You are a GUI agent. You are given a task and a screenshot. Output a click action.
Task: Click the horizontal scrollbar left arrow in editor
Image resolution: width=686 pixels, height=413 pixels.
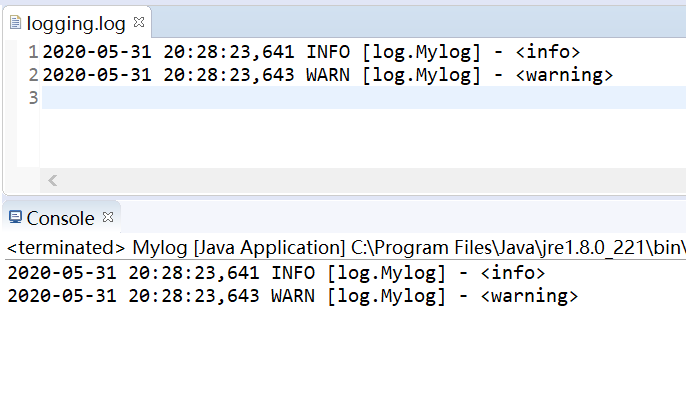[52, 180]
